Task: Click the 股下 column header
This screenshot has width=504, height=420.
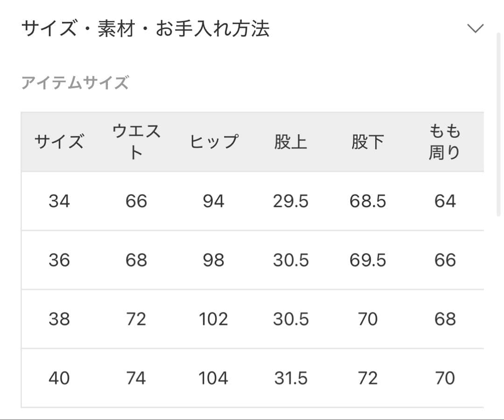Action: pyautogui.click(x=368, y=142)
